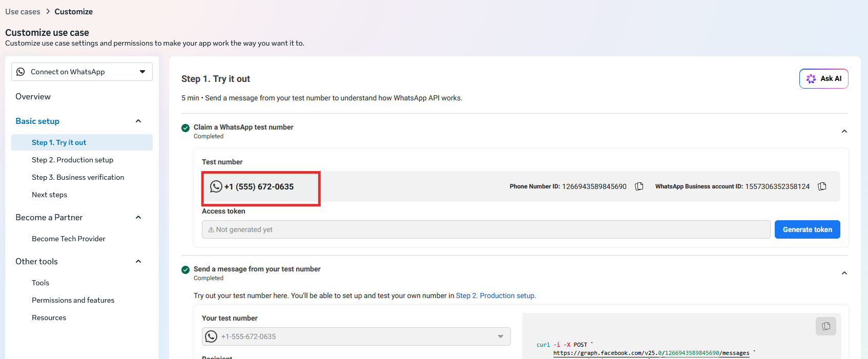Screen dimensions: 868x359
Task: Copy the curl code snippet
Action: pyautogui.click(x=825, y=326)
